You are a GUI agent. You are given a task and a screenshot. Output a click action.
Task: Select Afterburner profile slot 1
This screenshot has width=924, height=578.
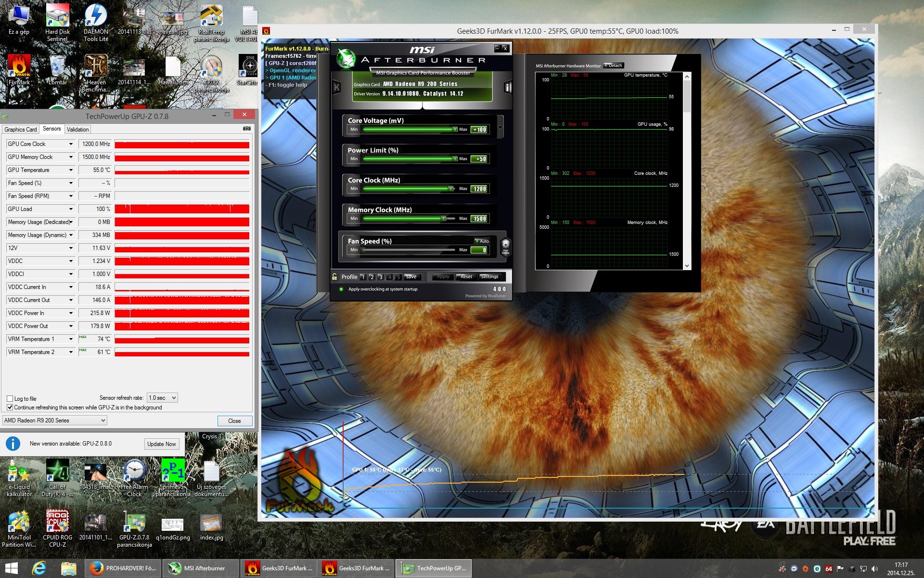coord(363,277)
